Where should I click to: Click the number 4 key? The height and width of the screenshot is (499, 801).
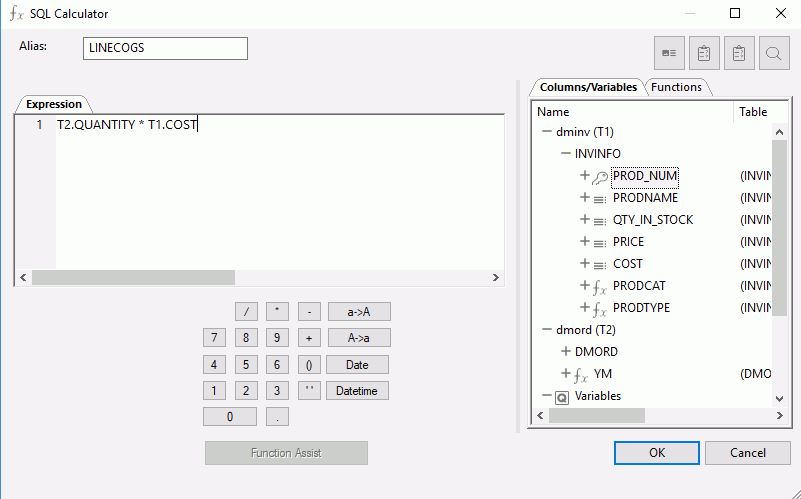[214, 365]
